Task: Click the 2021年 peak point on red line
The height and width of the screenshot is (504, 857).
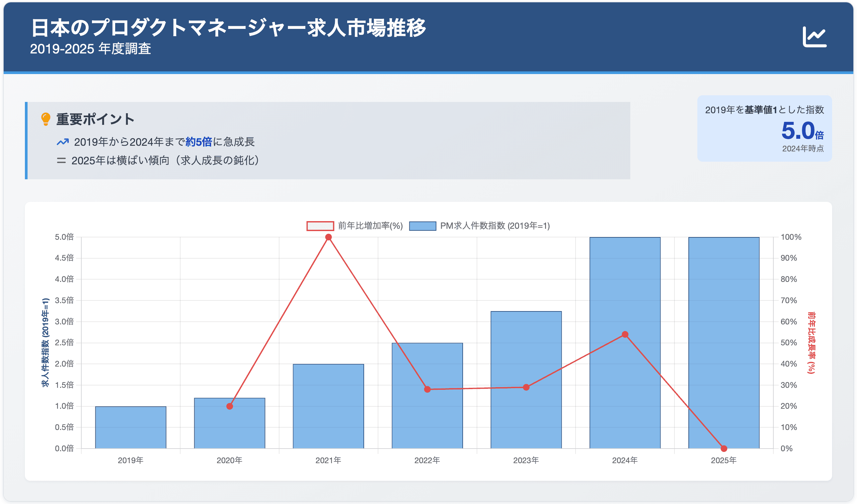Action: click(328, 237)
